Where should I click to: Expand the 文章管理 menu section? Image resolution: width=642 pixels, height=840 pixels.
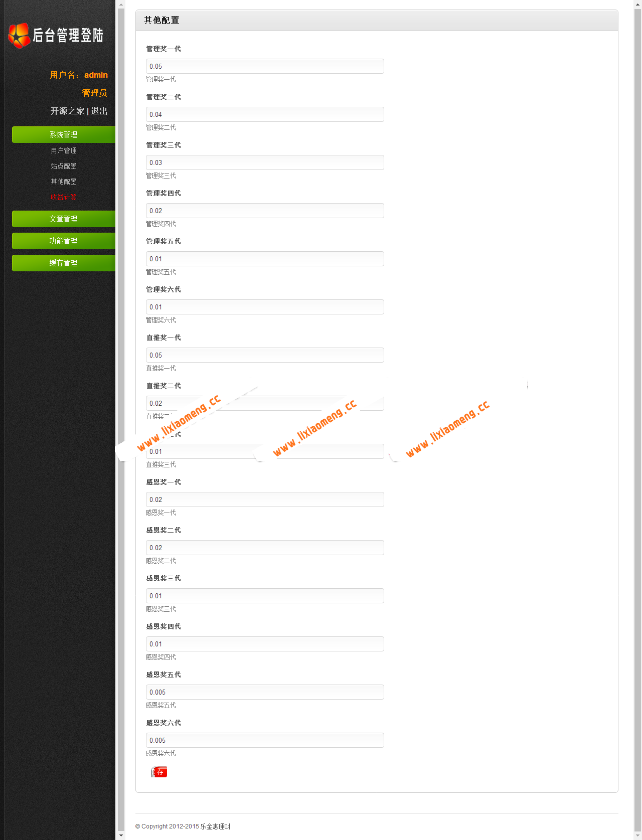64,219
